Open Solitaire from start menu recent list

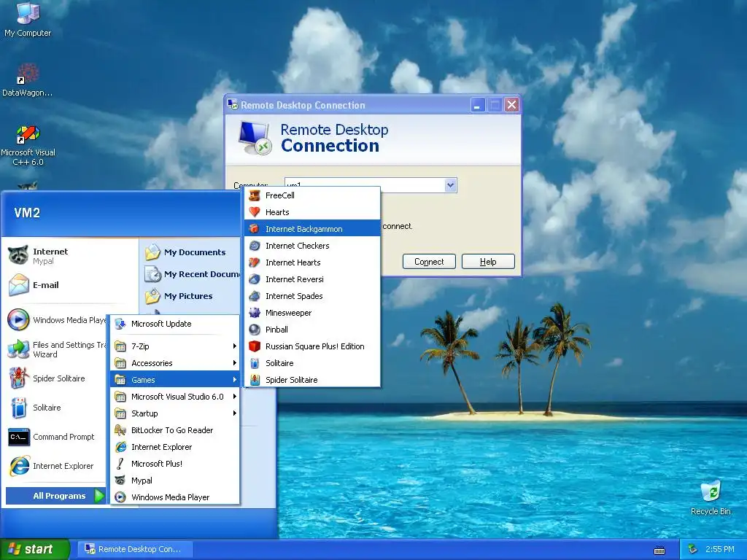[57, 408]
